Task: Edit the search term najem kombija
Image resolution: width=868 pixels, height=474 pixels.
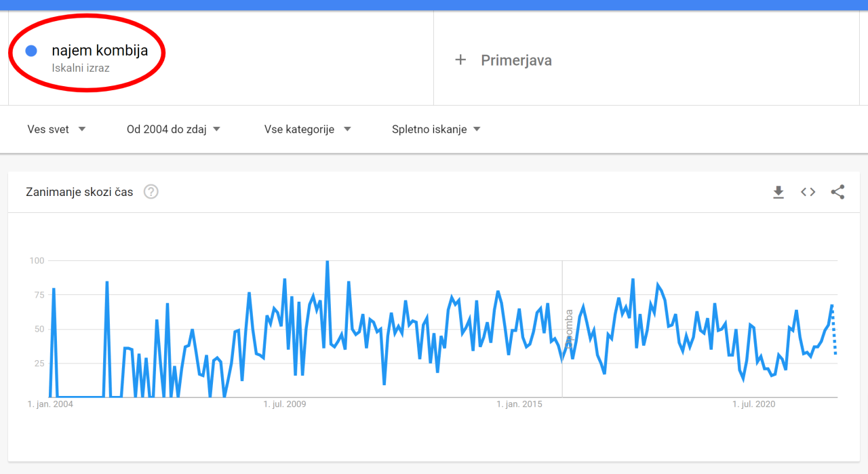Action: coord(100,51)
